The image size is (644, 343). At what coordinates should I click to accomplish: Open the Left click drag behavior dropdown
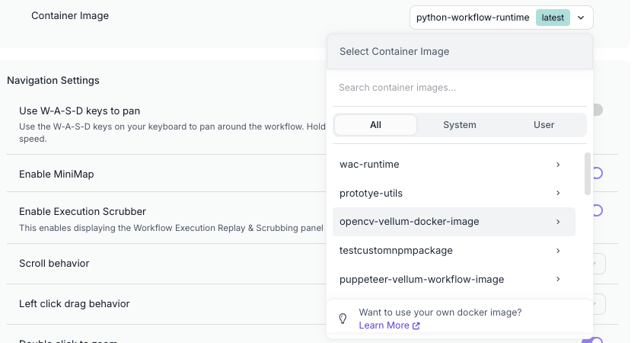coord(599,304)
